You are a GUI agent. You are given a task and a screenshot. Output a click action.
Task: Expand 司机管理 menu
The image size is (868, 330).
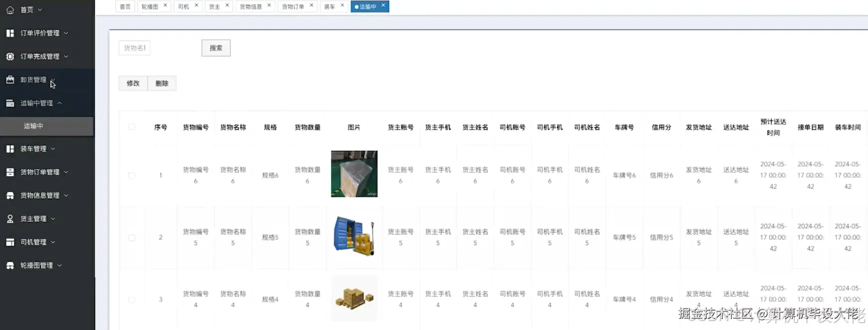(x=53, y=242)
